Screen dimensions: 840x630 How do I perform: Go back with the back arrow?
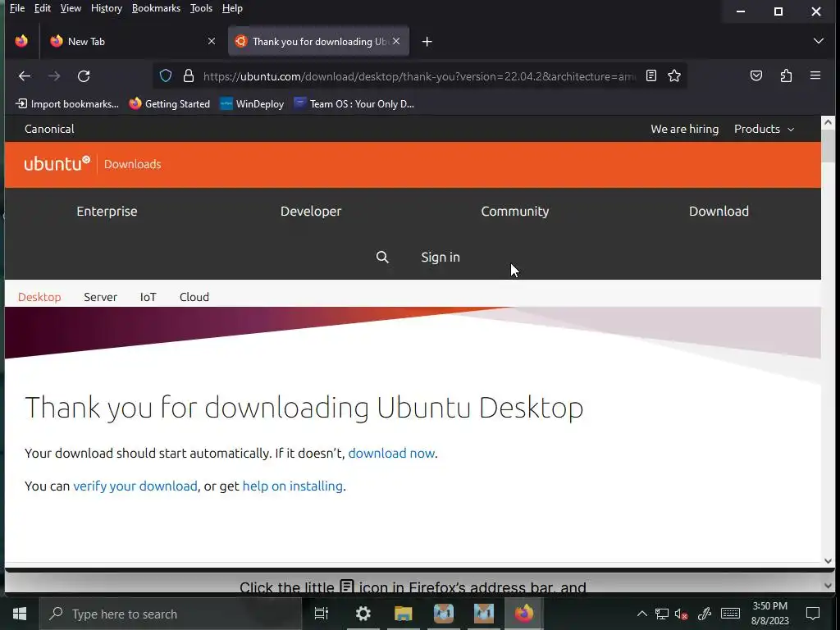[24, 76]
